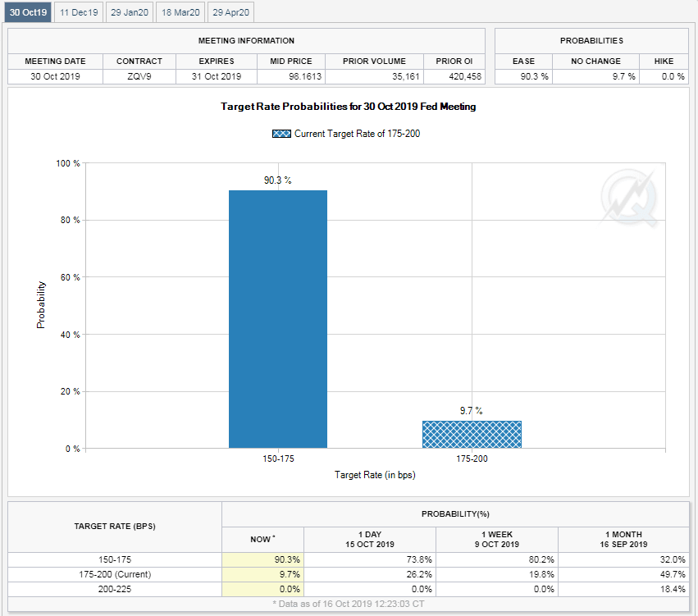Click the hatched 175-200 probability bar
698x616 pixels.
[472, 435]
